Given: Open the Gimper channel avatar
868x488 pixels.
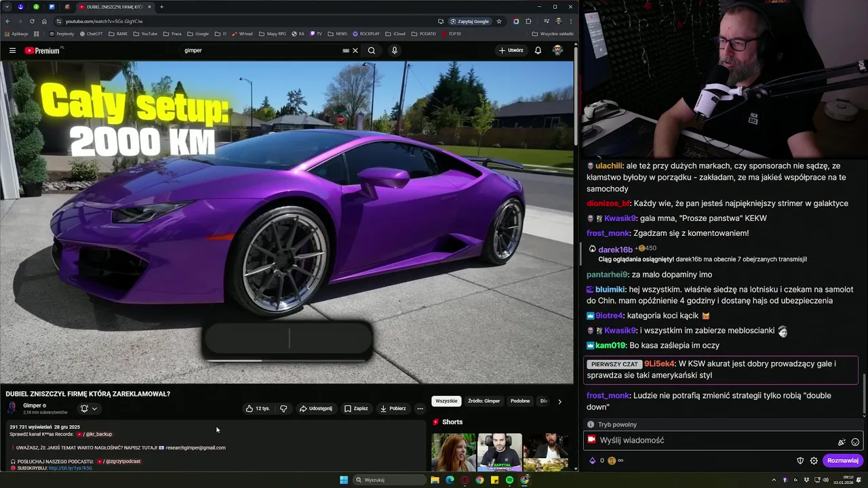Looking at the screenshot, I should pyautogui.click(x=12, y=407).
